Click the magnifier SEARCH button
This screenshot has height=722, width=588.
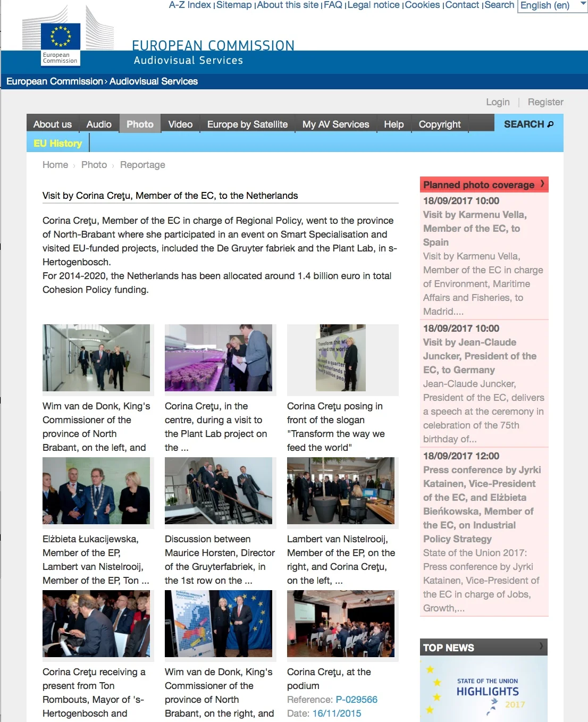pos(528,124)
